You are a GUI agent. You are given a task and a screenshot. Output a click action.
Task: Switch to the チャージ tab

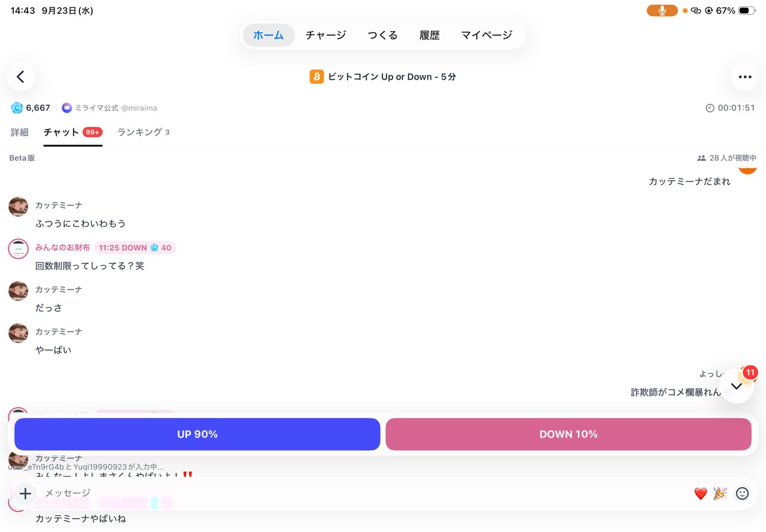[x=326, y=35]
